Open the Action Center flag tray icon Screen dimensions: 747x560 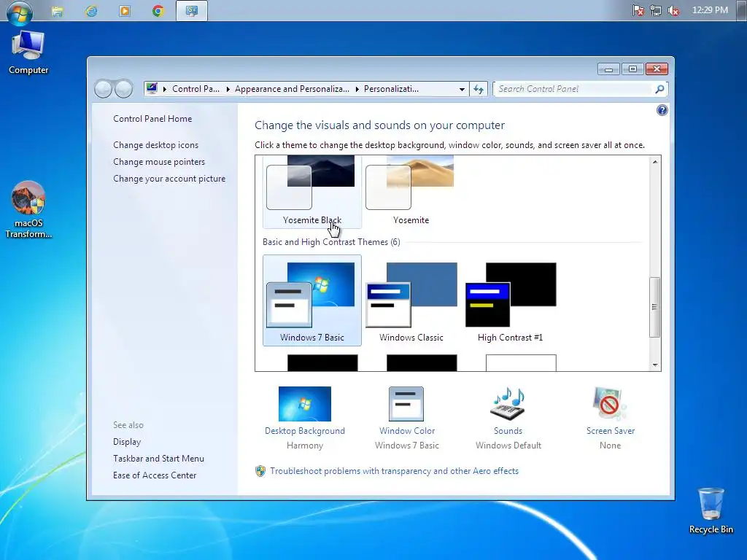(x=638, y=10)
